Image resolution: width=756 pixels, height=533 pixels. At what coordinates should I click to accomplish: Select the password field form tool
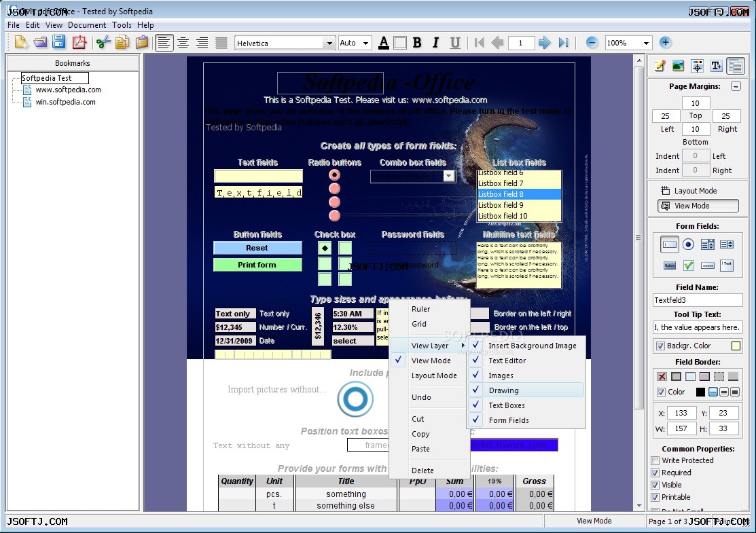pyautogui.click(x=708, y=265)
